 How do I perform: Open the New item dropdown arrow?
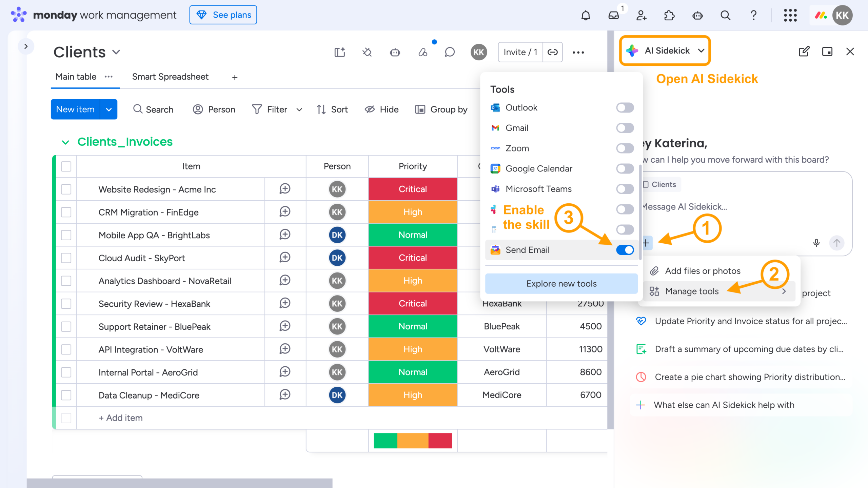(x=109, y=109)
